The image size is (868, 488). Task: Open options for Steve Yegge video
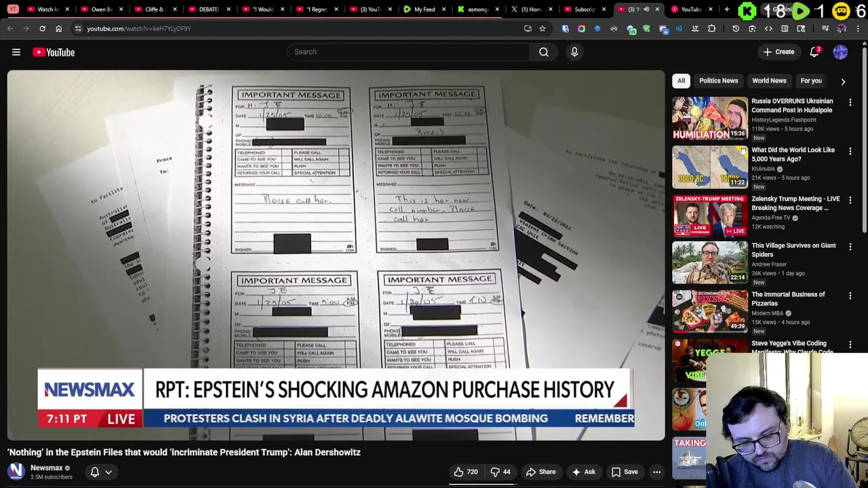[x=850, y=344]
